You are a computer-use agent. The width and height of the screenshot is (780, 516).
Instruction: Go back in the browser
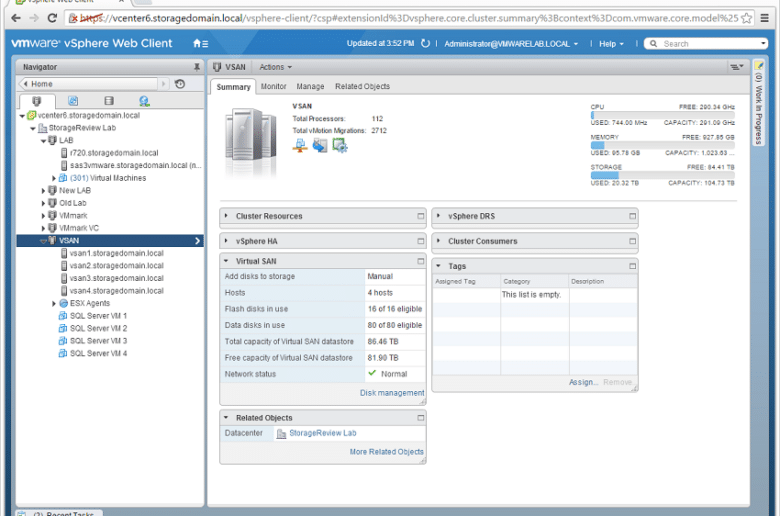tap(16, 18)
